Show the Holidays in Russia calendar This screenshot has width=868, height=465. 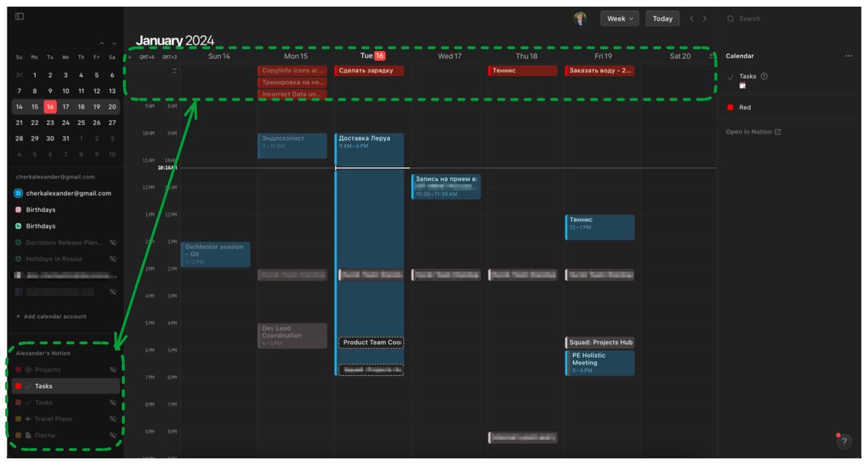pos(113,259)
